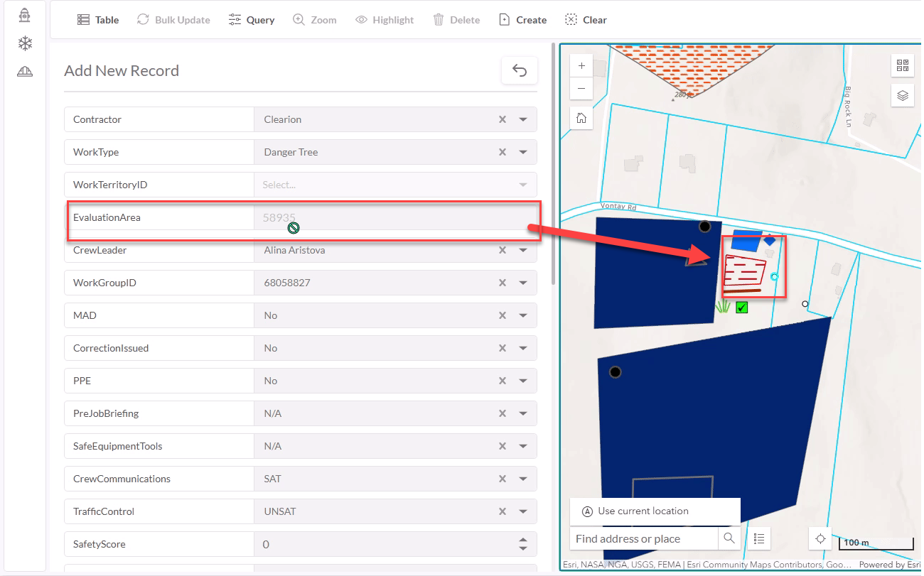Click Clear selection in toolbar

(x=586, y=20)
